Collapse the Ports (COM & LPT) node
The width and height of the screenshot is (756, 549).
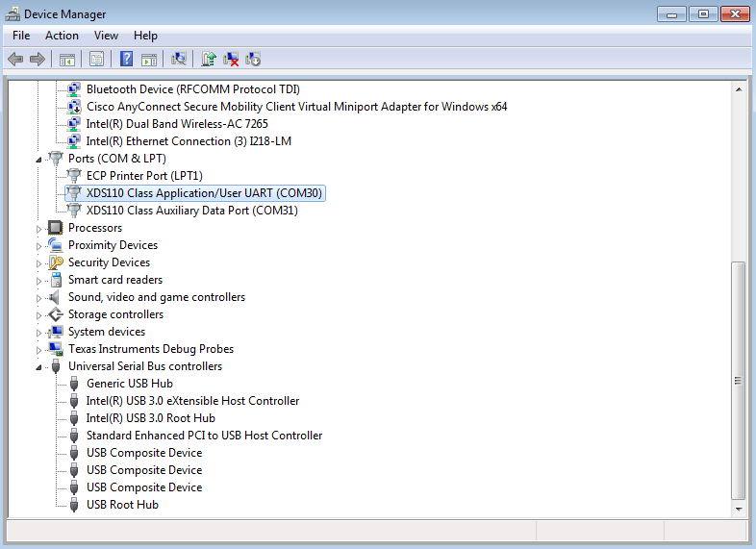click(x=38, y=159)
